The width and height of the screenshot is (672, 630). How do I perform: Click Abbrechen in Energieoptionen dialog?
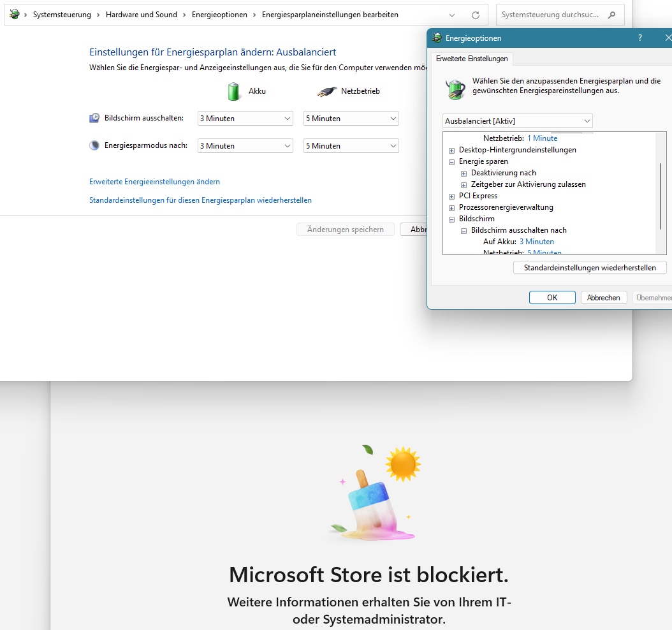point(603,297)
